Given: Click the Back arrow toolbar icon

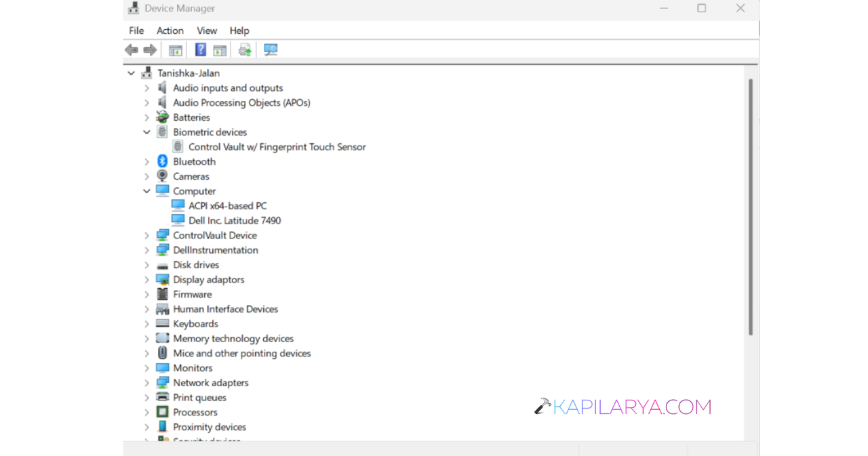Looking at the screenshot, I should click(132, 50).
